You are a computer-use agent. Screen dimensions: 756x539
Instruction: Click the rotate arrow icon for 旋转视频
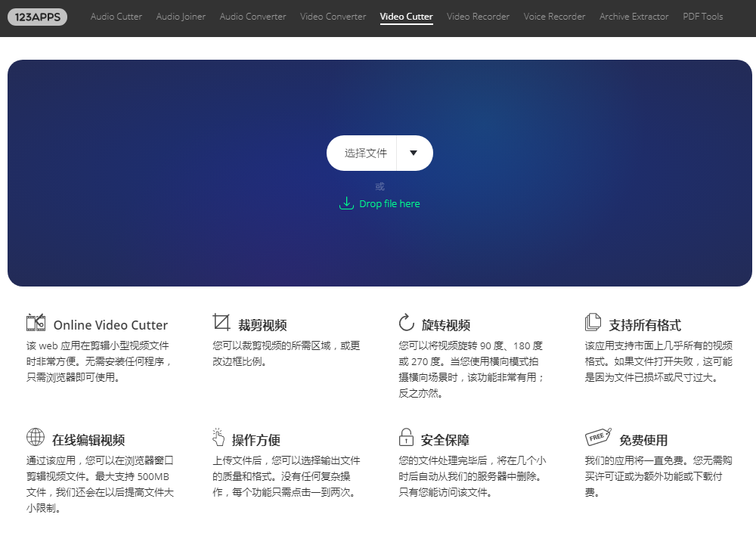[407, 321]
